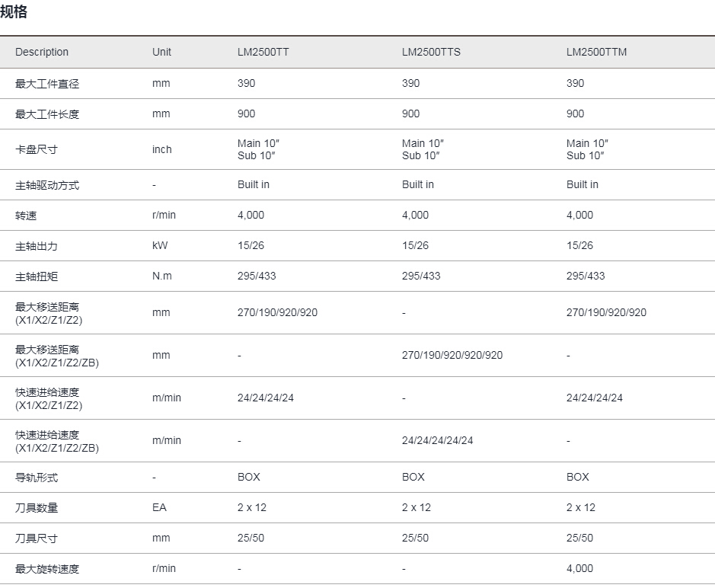This screenshot has height=588, width=715.
Task: Click the 转速 row label
Action: tap(26, 216)
